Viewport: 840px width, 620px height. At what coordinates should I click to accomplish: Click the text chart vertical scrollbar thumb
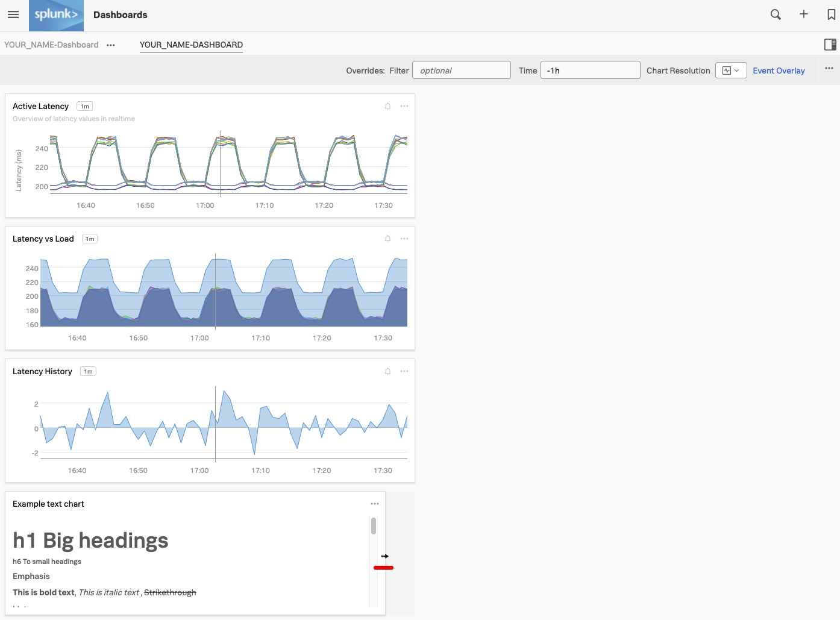(374, 526)
